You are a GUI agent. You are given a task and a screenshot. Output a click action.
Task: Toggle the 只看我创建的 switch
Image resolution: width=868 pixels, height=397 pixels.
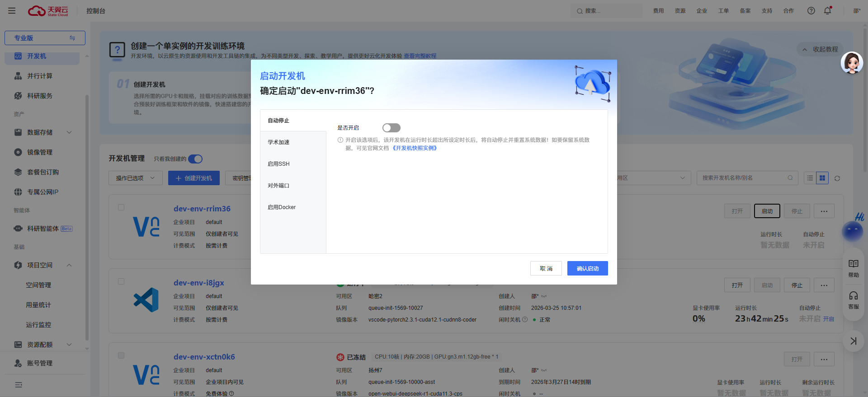[x=195, y=159]
